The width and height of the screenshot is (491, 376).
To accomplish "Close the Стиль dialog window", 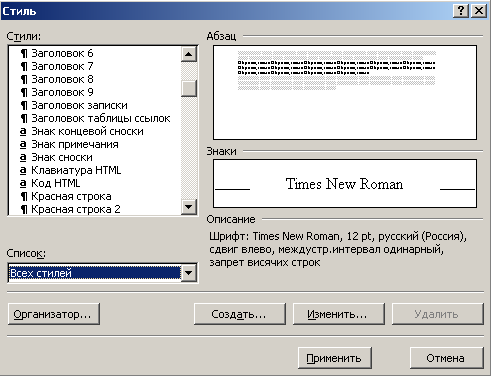I will point(479,11).
